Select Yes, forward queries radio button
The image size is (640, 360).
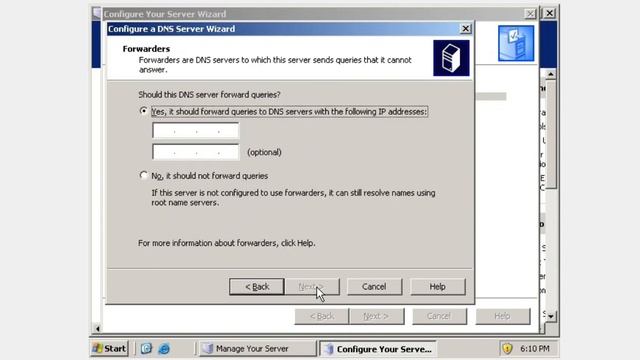(x=143, y=111)
